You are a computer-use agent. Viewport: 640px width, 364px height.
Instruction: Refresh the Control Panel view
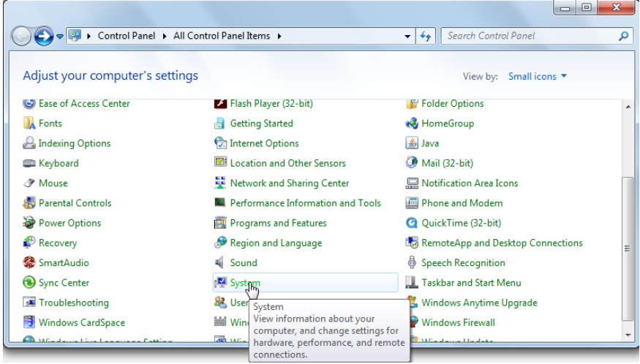pyautogui.click(x=426, y=37)
